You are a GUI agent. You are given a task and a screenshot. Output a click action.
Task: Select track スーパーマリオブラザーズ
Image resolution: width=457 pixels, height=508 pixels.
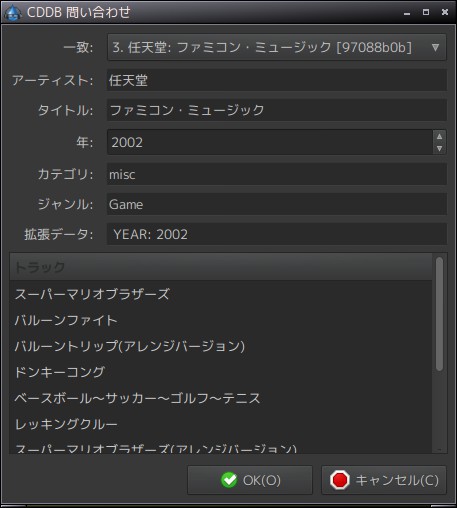pos(221,294)
